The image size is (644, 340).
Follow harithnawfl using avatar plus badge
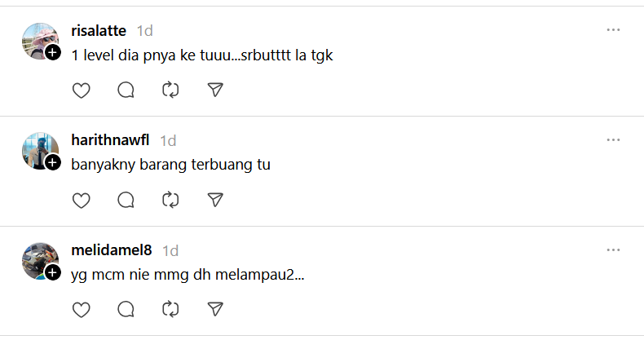pos(53,162)
